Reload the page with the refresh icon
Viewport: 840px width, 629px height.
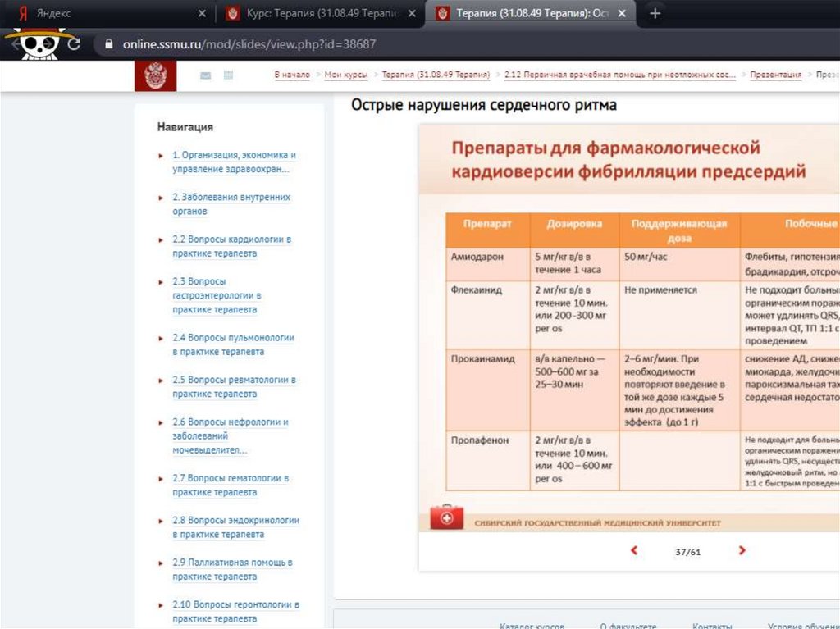(74, 44)
